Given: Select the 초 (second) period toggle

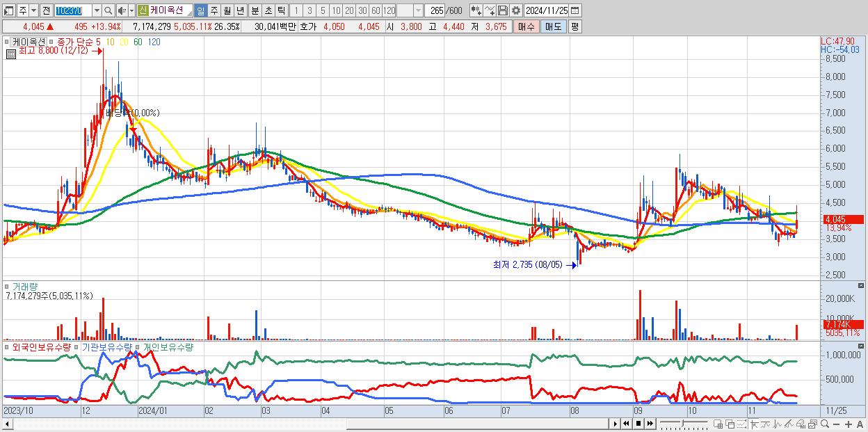Looking at the screenshot, I should 267,10.
